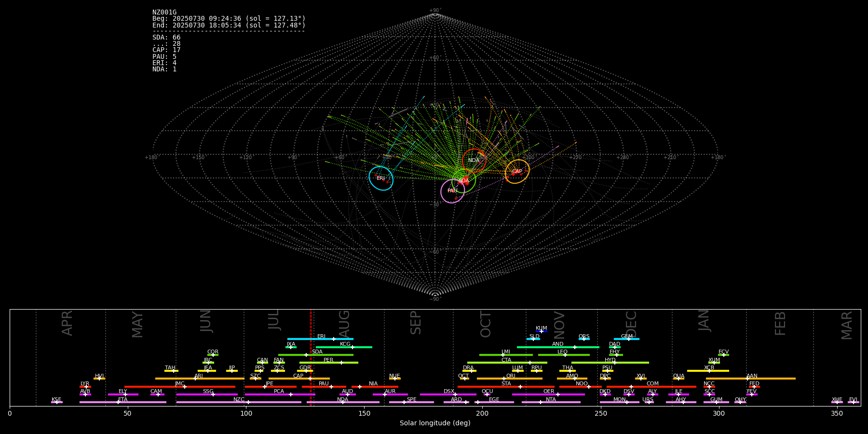Viewport: 868px width, 434px height.
Task: Click the PCA shower bar in timeline
Action: tap(280, 394)
